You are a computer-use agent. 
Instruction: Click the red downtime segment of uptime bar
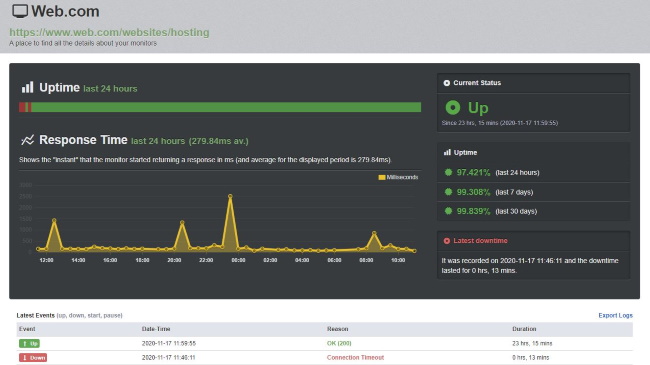pos(22,107)
